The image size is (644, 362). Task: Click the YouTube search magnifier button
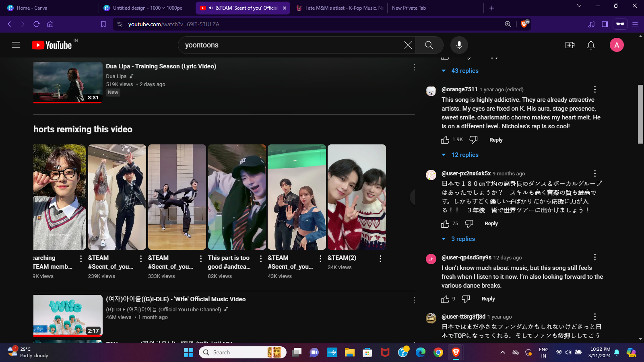click(429, 45)
